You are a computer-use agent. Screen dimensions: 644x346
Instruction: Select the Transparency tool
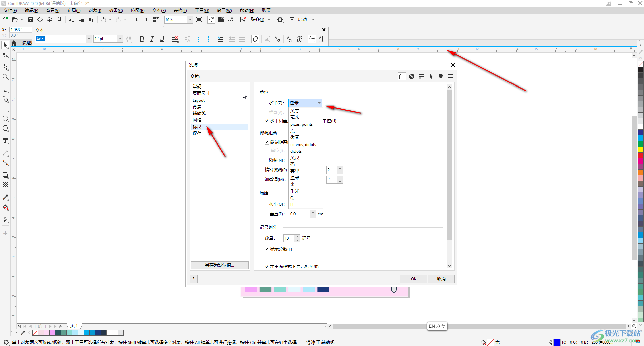5,185
